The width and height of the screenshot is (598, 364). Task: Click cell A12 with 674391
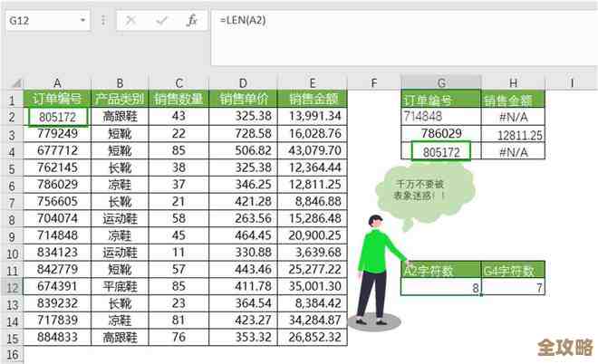click(x=57, y=286)
